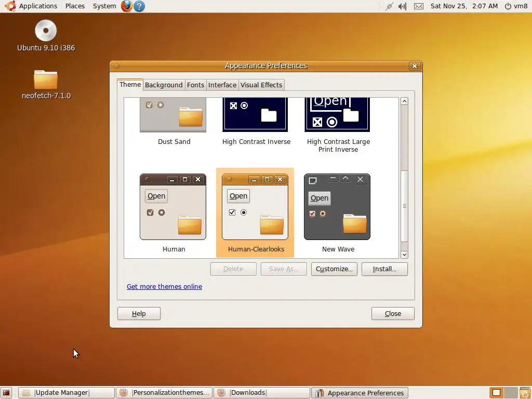Image resolution: width=532 pixels, height=399 pixels.
Task: Switch to the Background tab
Action: click(164, 85)
